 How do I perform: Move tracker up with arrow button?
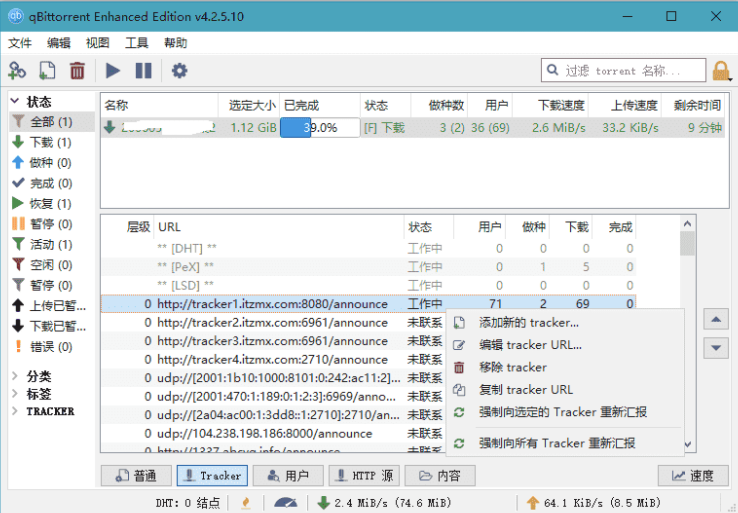(x=716, y=320)
